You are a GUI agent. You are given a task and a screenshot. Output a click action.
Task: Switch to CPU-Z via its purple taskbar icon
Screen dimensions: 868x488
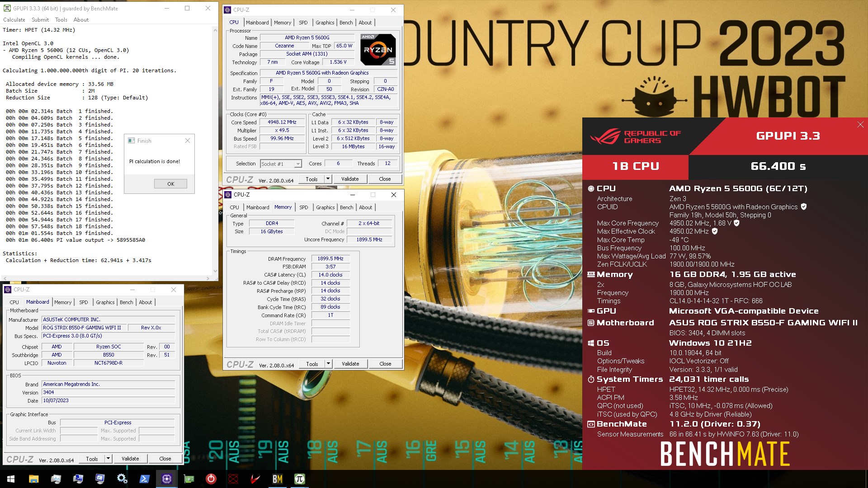point(166,479)
